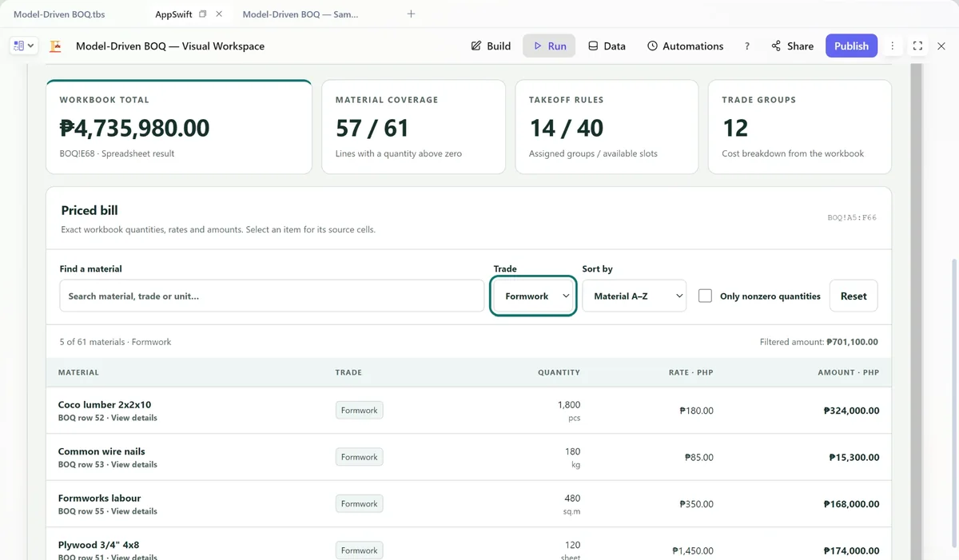The image size is (959, 560).
Task: Click the Workbook Total card
Action: tap(179, 126)
